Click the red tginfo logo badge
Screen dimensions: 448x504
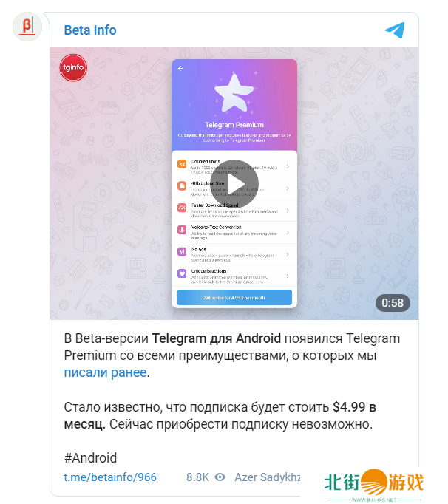[73, 67]
